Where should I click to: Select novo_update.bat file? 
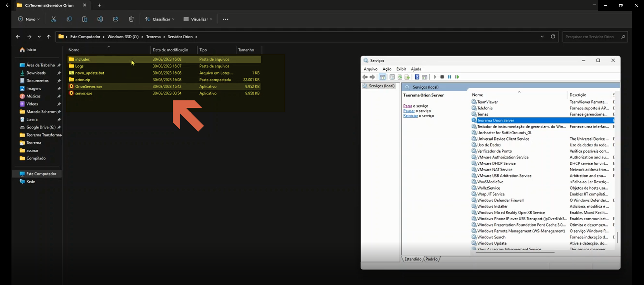coord(164,73)
